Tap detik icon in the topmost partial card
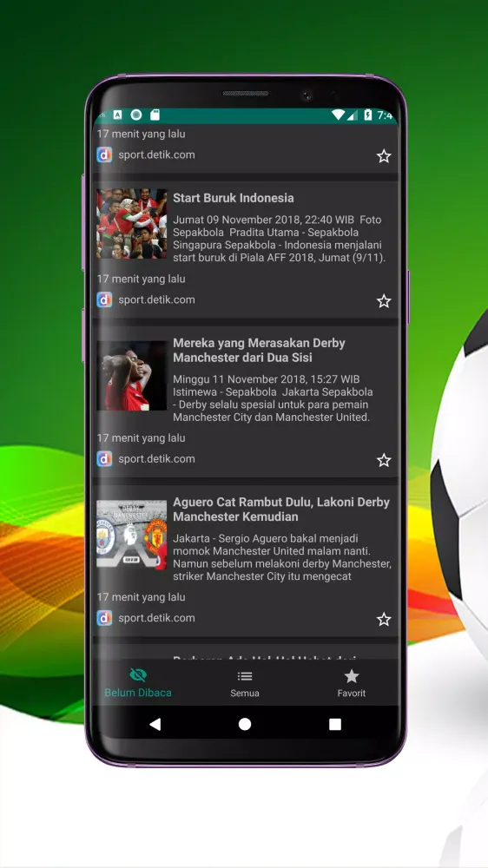488x868 pixels. [x=104, y=155]
